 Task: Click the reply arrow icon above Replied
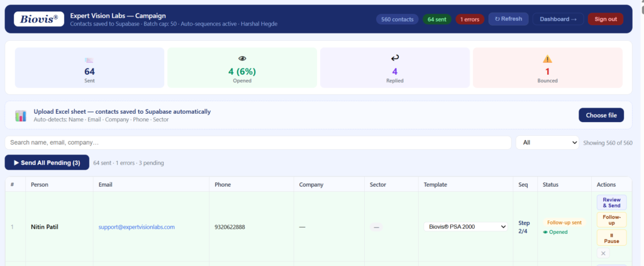[395, 58]
